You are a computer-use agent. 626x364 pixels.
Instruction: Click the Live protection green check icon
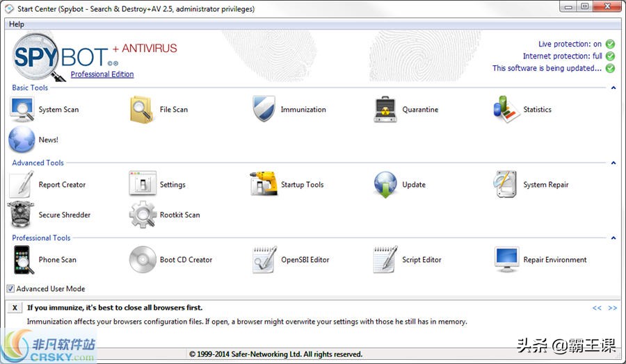pos(610,44)
